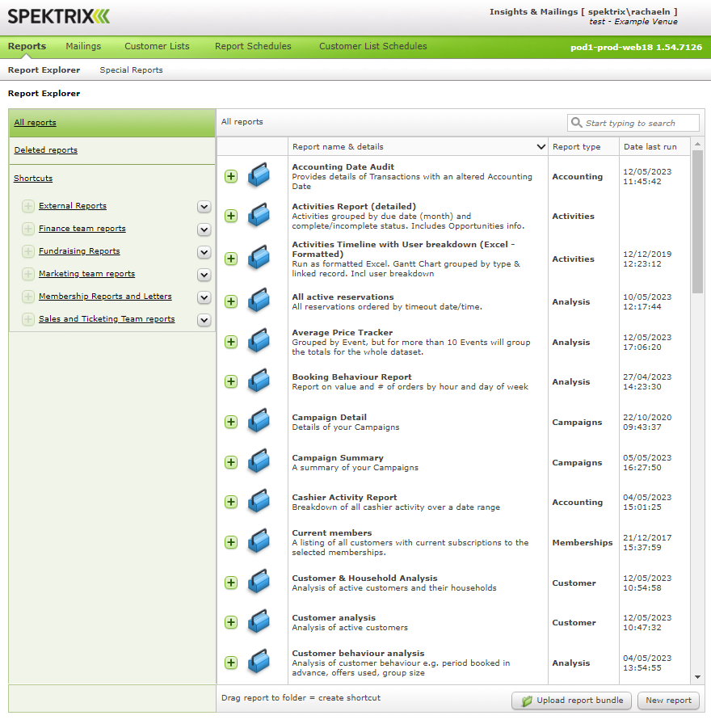Click the toolbox icon for Accounting Date Audit
Viewport: 711px width, 728px height.
259,175
